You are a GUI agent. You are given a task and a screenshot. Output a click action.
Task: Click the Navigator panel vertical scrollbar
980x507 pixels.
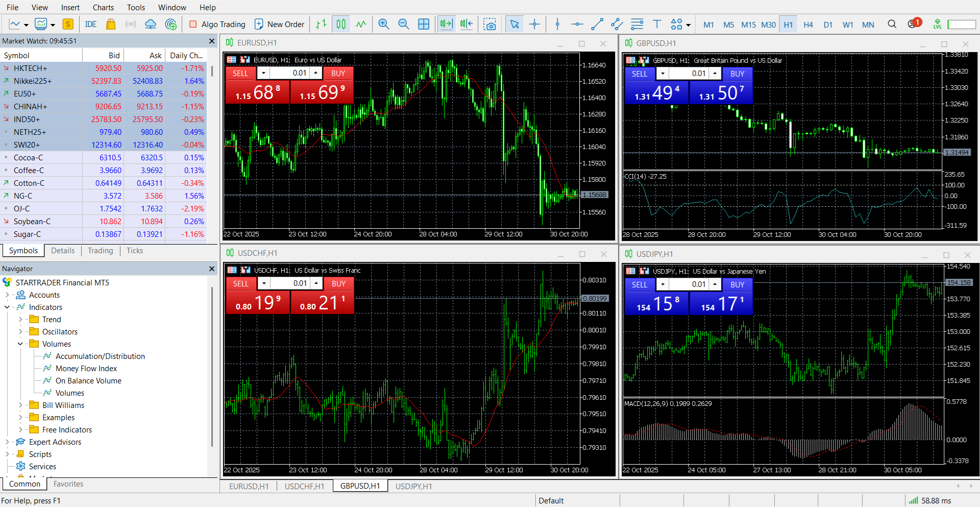pos(212,367)
